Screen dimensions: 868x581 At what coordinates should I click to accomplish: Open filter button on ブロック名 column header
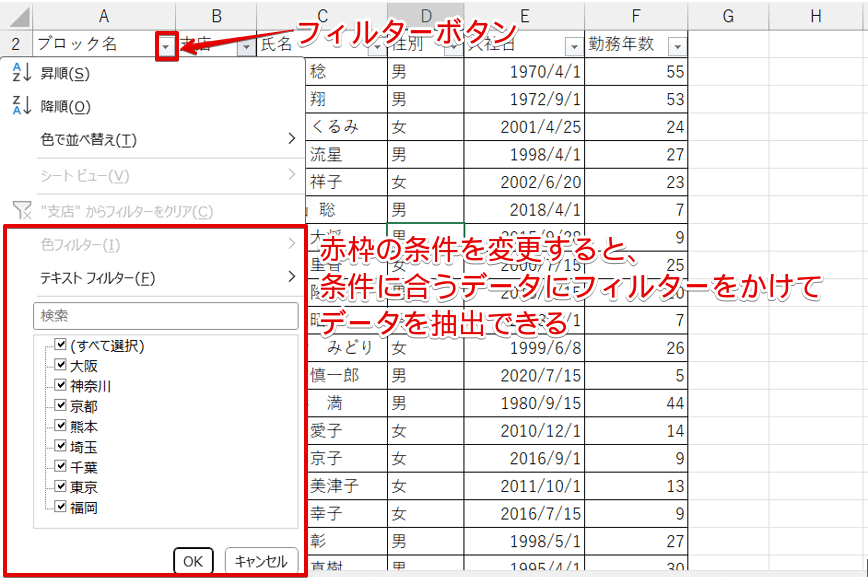click(x=167, y=46)
